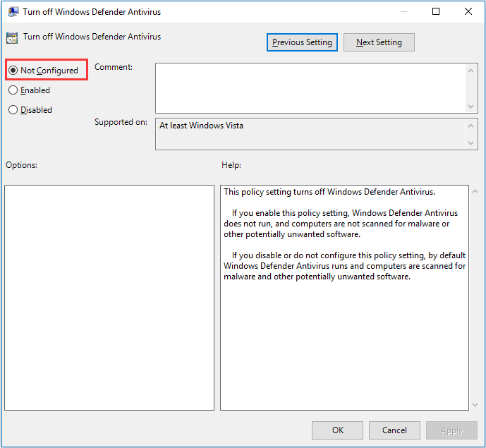
Task: Click the empty Options pane
Action: click(109, 298)
